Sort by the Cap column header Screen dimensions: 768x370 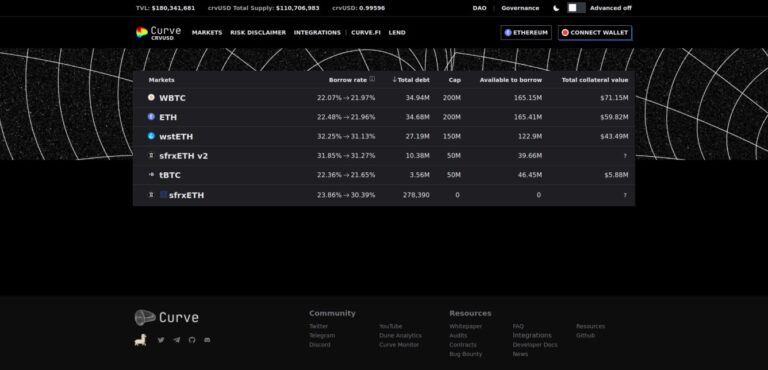[455, 80]
